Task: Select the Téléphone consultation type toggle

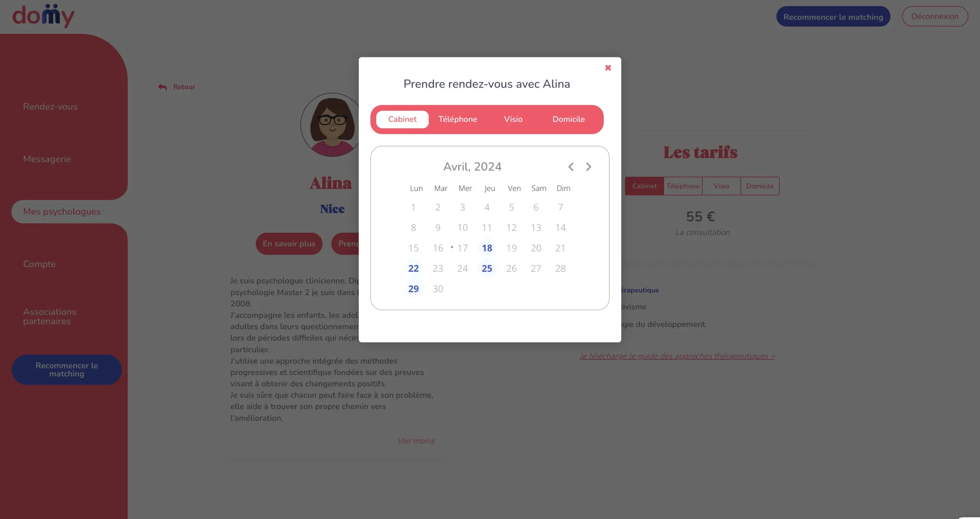Action: coord(457,119)
